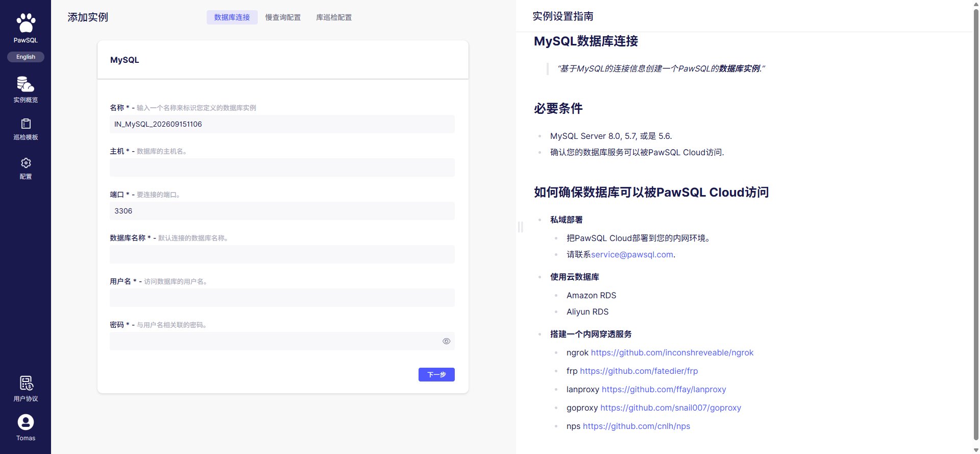Open the nps GitHub link
Viewport: 980px width, 454px height.
tap(636, 426)
